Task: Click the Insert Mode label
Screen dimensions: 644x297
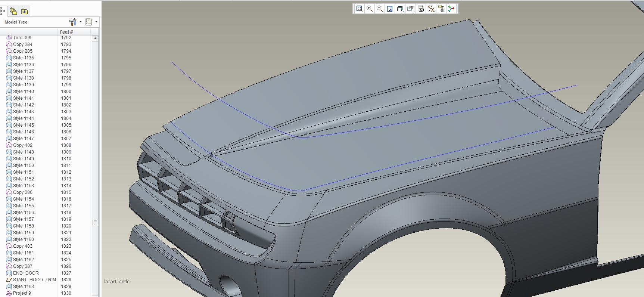Action: coord(117,282)
